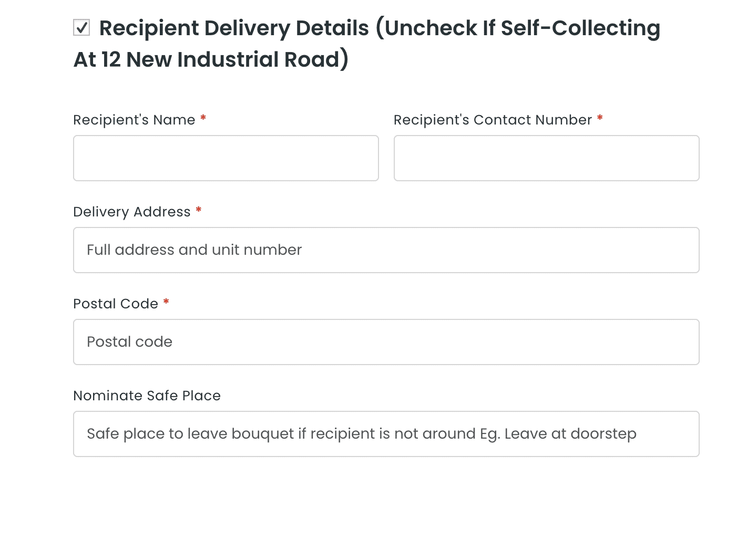Click the Nominate Safe Place label
The width and height of the screenshot is (737, 560).
(x=147, y=396)
